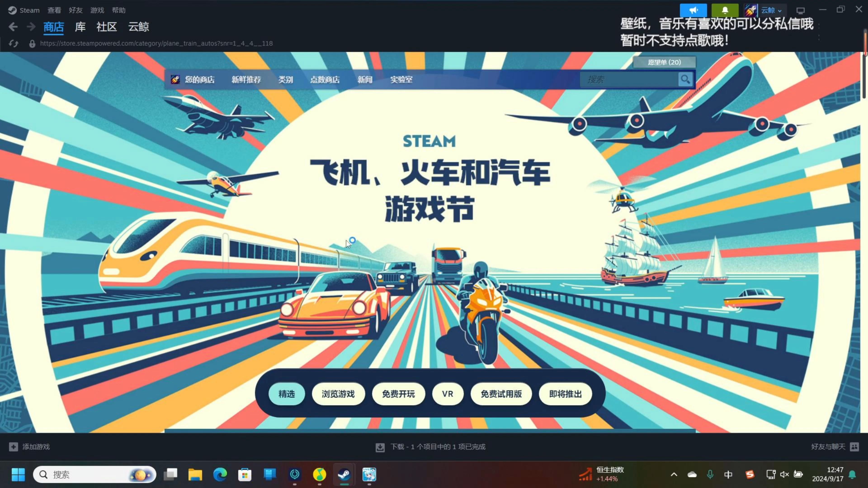
Task: Open 点数商店 in store nav
Action: coord(325,80)
